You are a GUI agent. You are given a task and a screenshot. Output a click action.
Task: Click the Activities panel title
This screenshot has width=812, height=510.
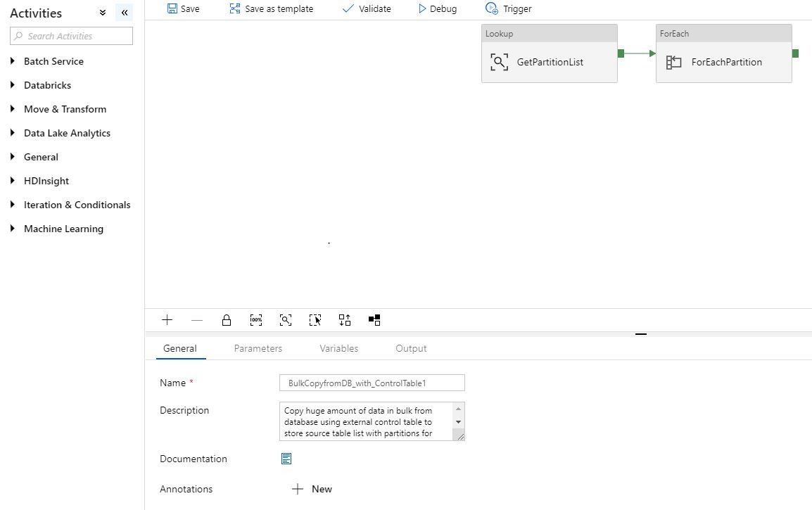pyautogui.click(x=36, y=13)
